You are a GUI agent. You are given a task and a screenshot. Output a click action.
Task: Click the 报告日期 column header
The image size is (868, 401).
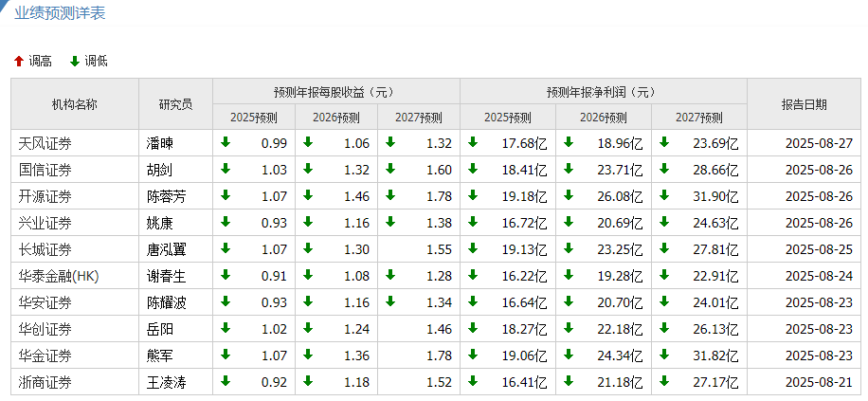tap(804, 104)
